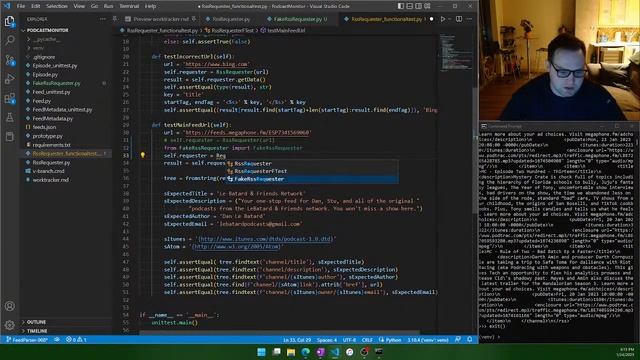Open the Manage gear in activity bar
640x360 pixels.
point(9,325)
